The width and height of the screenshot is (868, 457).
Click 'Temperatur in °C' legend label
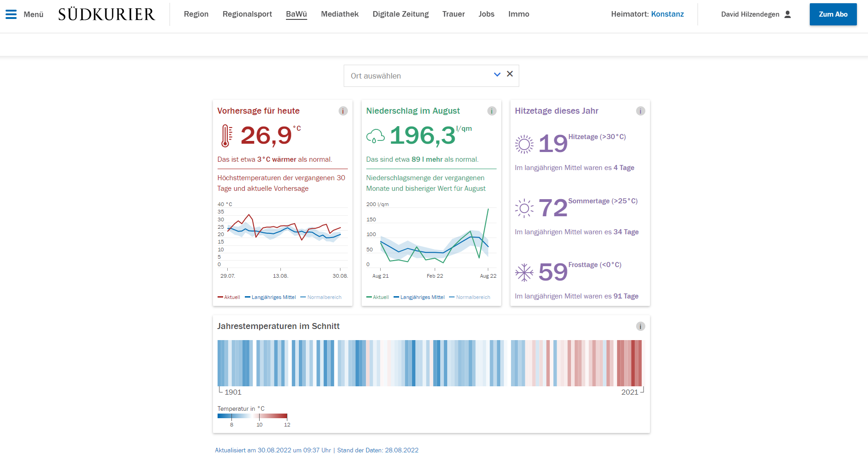pyautogui.click(x=241, y=408)
